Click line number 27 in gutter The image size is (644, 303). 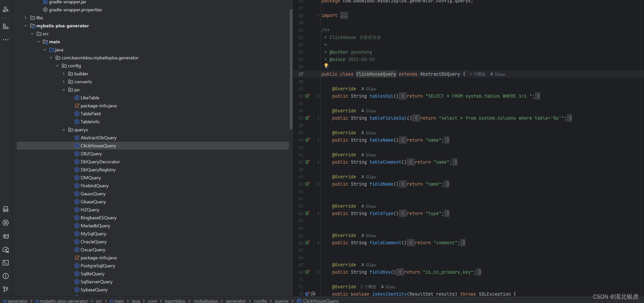[301, 74]
